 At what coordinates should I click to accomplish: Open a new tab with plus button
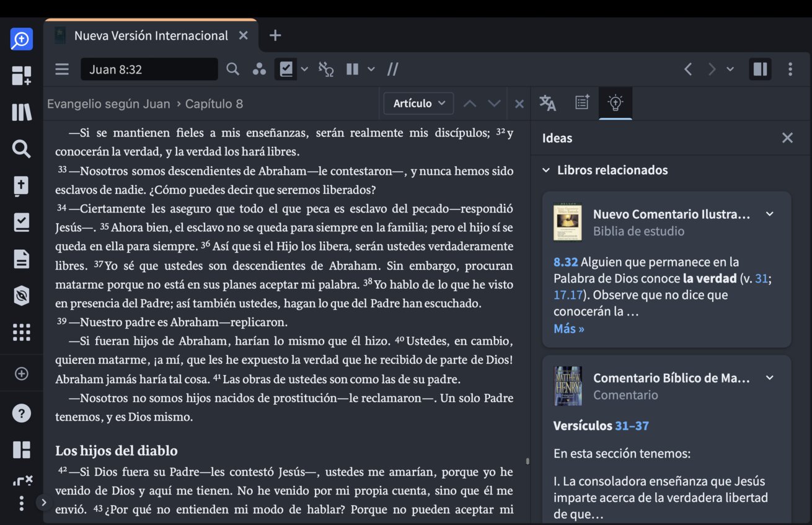pyautogui.click(x=275, y=35)
